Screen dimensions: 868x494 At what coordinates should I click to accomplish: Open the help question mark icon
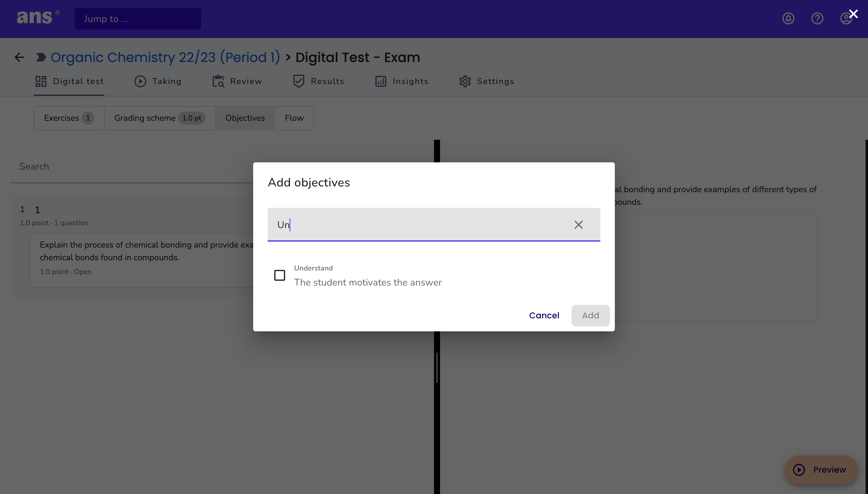click(817, 18)
